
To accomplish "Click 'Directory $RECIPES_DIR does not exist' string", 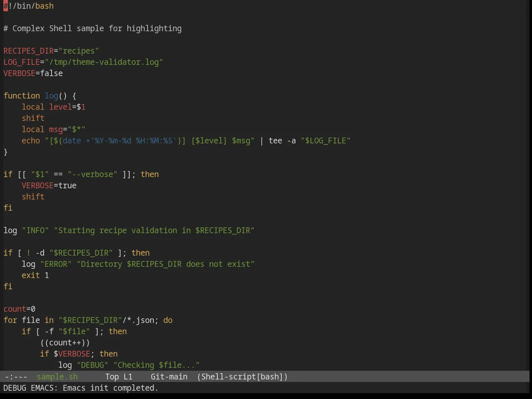I will [x=165, y=264].
